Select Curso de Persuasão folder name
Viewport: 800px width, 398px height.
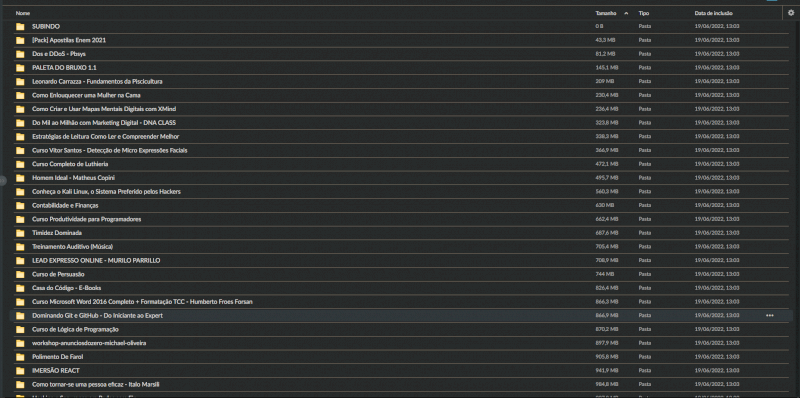58,275
